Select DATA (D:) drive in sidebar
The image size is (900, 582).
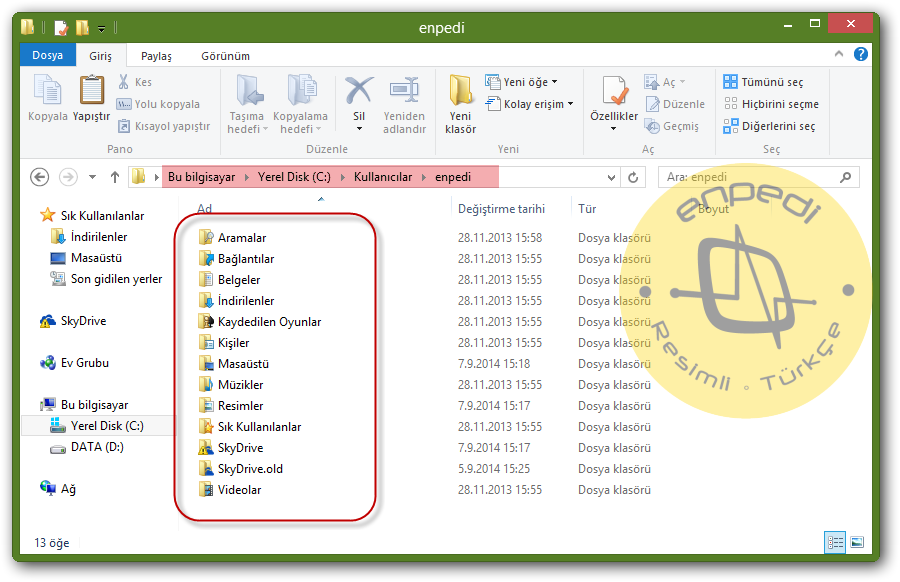[x=87, y=447]
